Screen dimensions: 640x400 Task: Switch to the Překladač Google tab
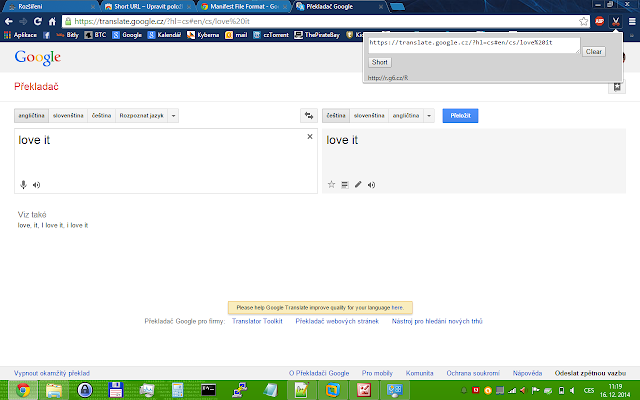(340, 7)
